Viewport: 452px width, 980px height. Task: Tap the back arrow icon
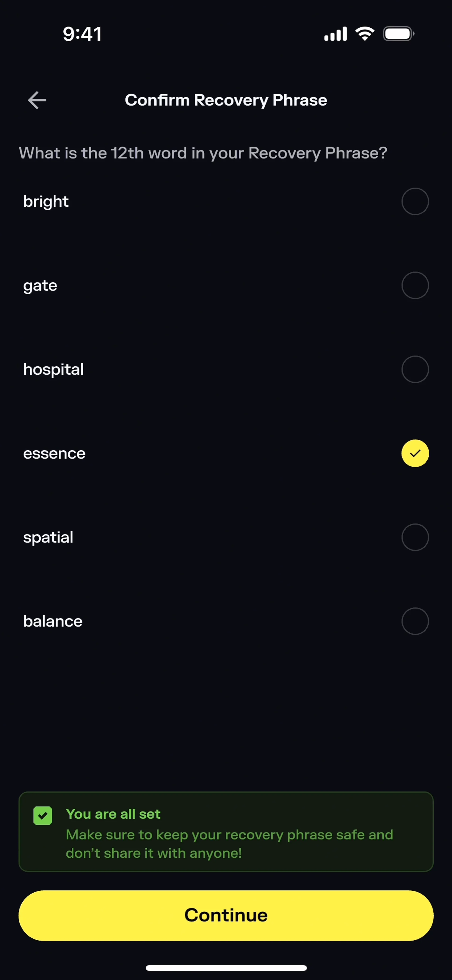click(37, 100)
